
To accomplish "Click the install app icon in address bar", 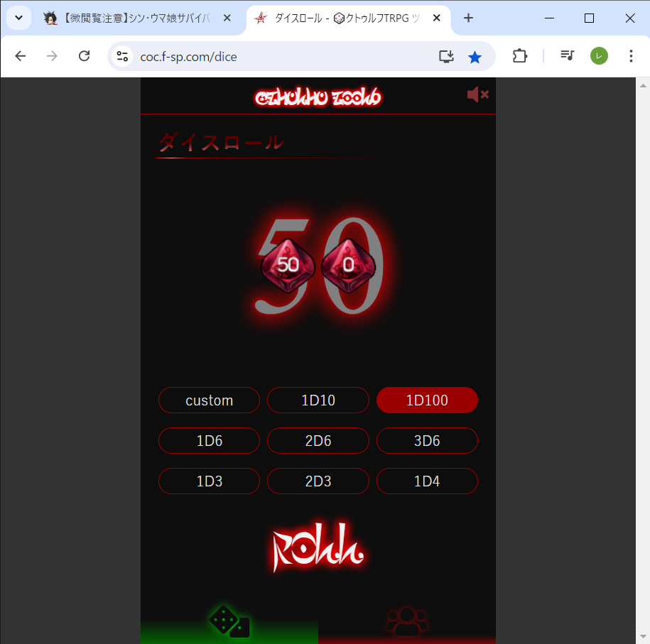I will pos(446,56).
